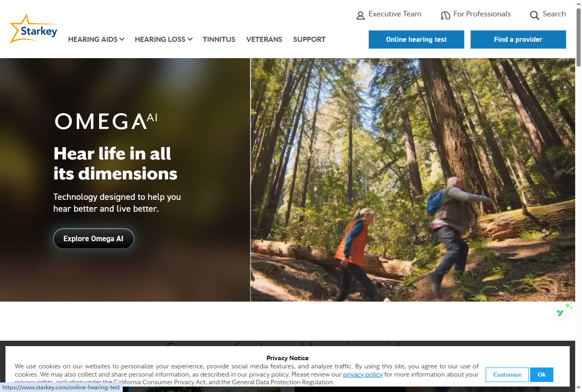
Task: Click Customize in the Privacy Notice
Action: click(x=507, y=375)
